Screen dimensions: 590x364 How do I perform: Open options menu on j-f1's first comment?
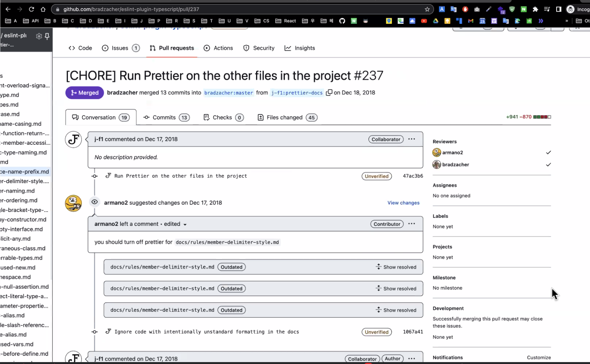pyautogui.click(x=412, y=139)
